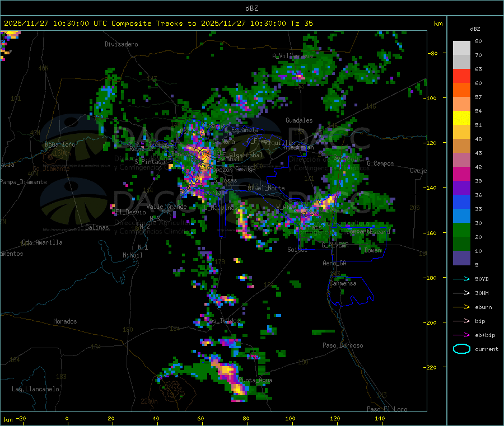This screenshot has height=426, width=504.
Task: Click the Valle_Grande map label
Action: tap(166, 207)
